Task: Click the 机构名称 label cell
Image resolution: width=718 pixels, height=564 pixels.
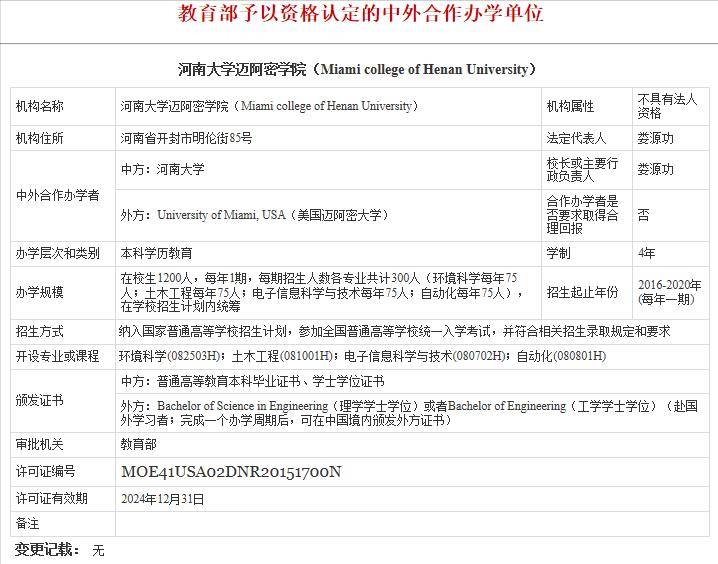Action: [39, 106]
